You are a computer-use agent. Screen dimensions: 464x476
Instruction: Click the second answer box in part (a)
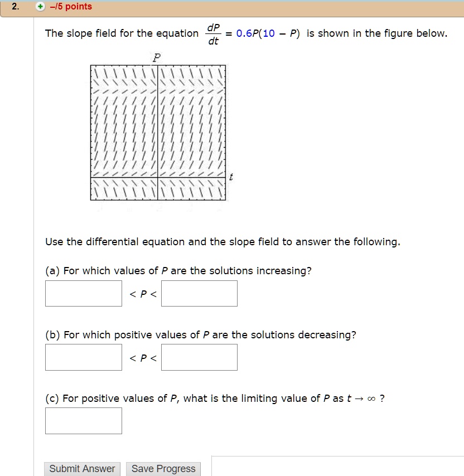click(199, 293)
